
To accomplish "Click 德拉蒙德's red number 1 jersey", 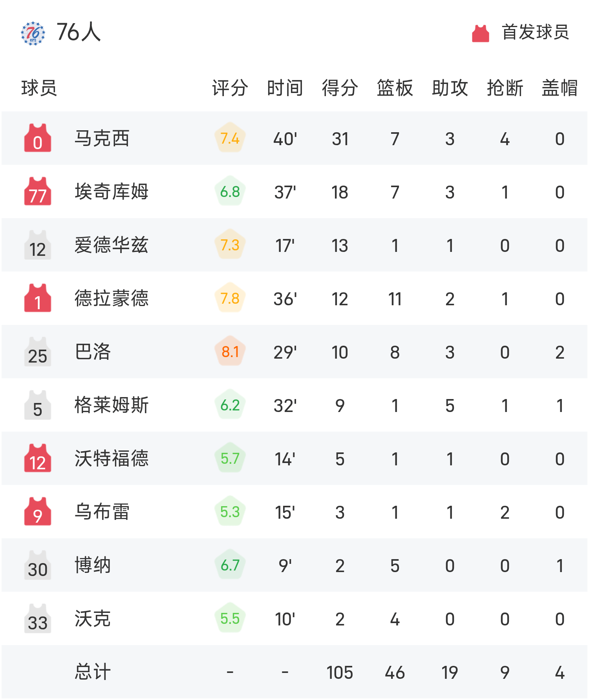I will (38, 298).
